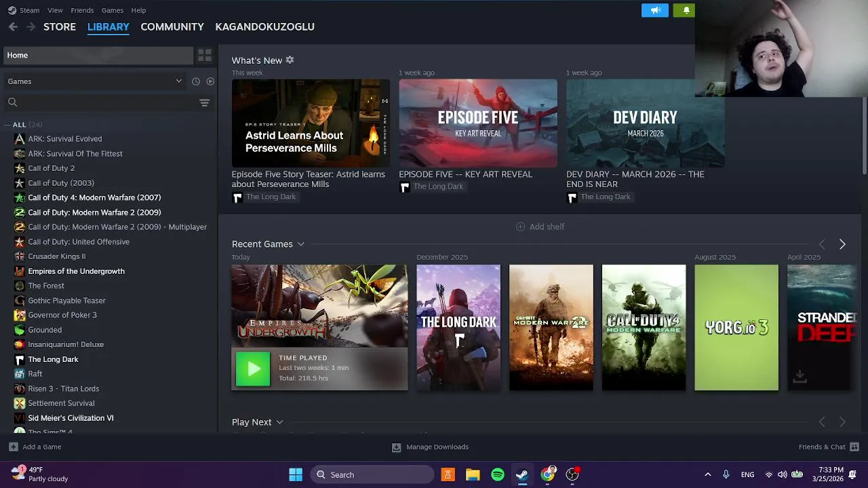Screen dimensions: 868x488
Task: Go to the STORE tab
Action: 60,26
